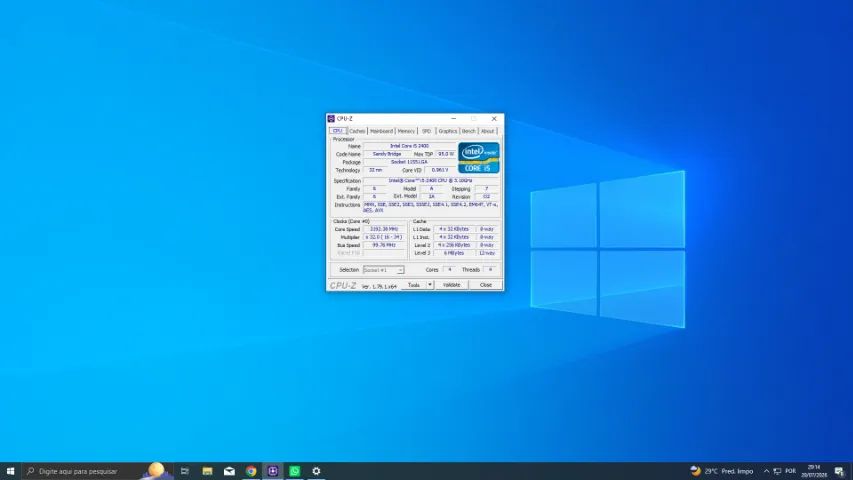Switch to the Graphics tab
853x480 pixels.
pos(448,131)
